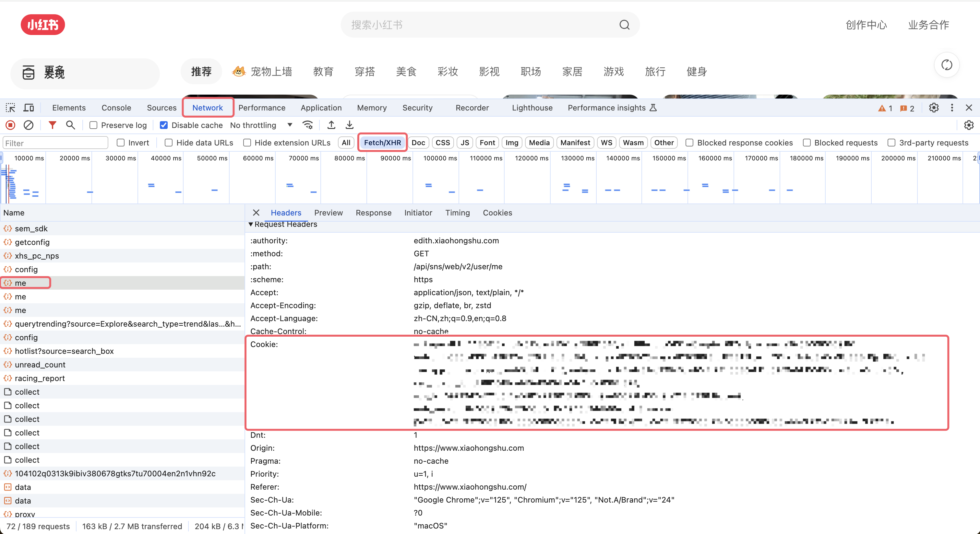Stop recording network log
This screenshot has height=534, width=980.
click(11, 125)
